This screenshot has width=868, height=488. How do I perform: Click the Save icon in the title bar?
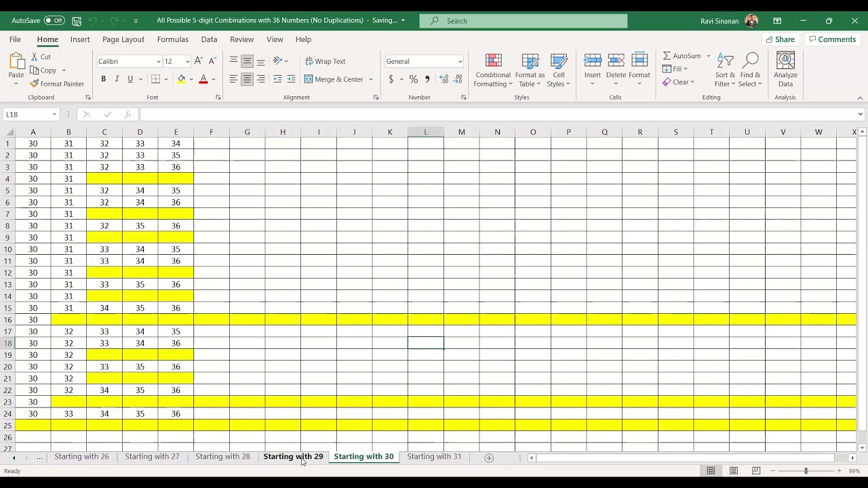77,21
